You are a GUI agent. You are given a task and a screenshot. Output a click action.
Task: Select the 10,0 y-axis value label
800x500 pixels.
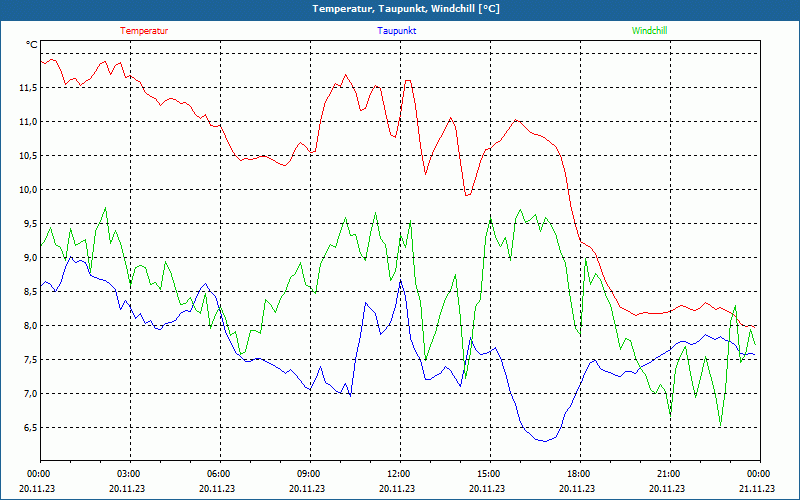point(27,190)
